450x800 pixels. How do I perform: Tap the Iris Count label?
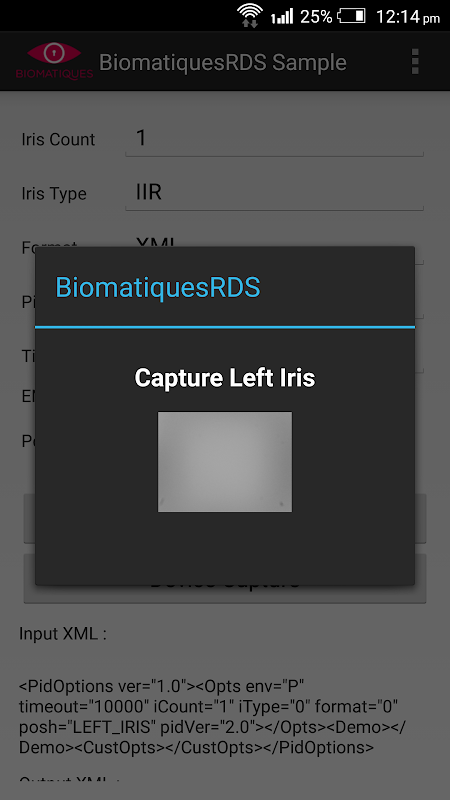[58, 139]
